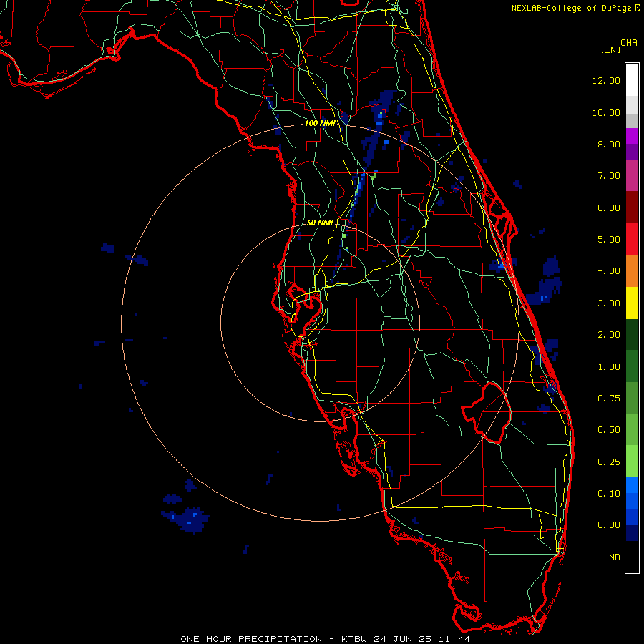
Task: Click the 100 NMI range ring label
Action: 319,123
